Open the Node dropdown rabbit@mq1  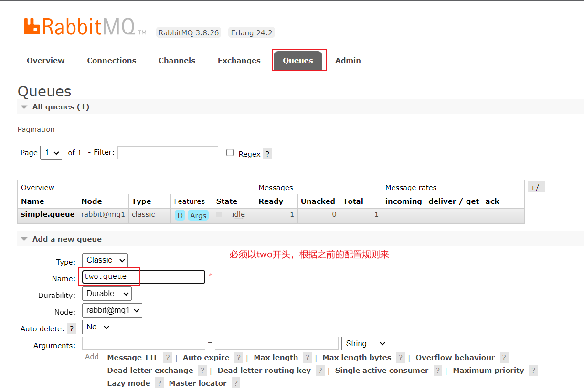[112, 310]
